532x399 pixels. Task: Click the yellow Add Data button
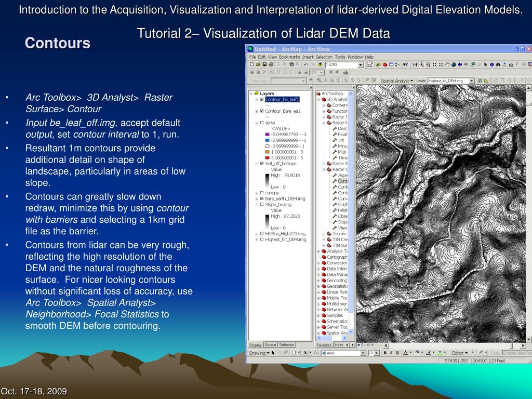tap(320, 64)
